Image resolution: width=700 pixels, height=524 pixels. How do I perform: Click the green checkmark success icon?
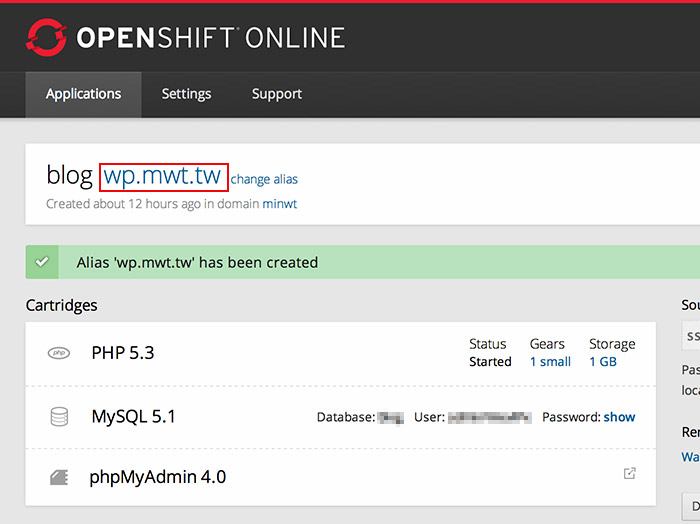point(42,262)
